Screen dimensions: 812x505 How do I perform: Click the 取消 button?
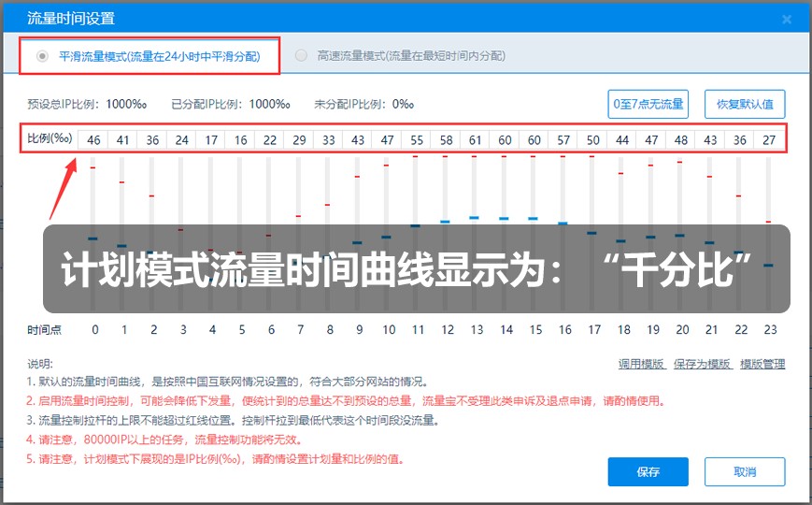click(745, 472)
